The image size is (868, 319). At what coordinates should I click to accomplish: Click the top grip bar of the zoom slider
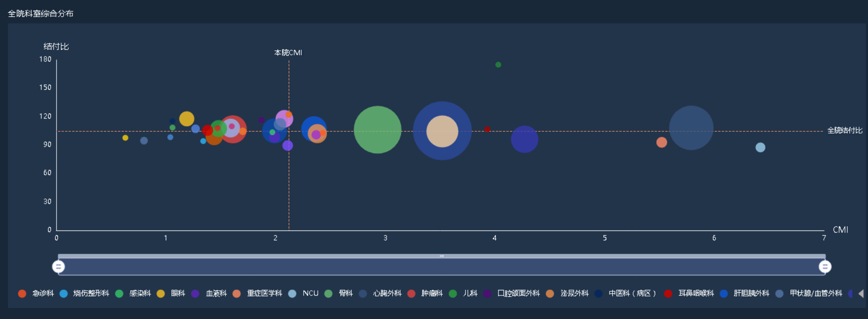pos(442,256)
